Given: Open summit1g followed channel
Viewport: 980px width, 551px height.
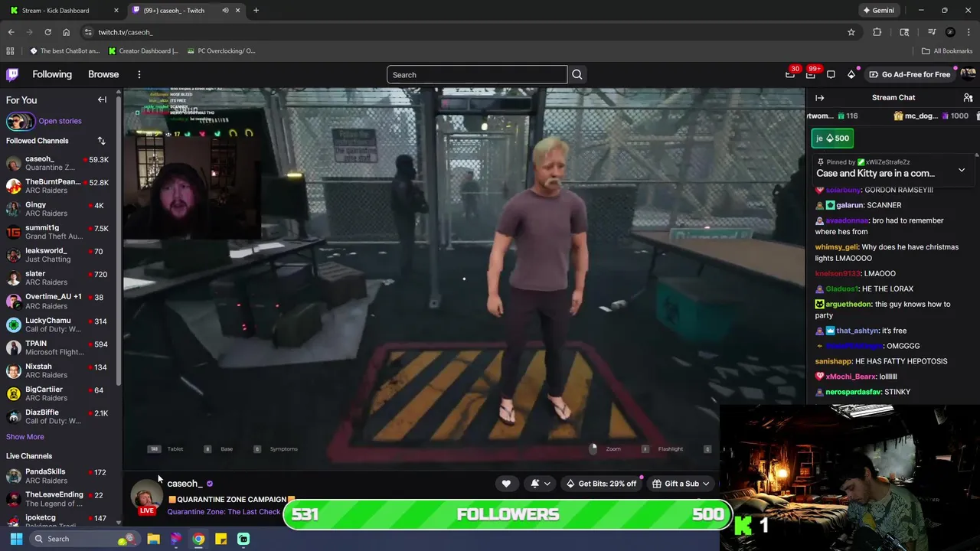Looking at the screenshot, I should pos(60,232).
